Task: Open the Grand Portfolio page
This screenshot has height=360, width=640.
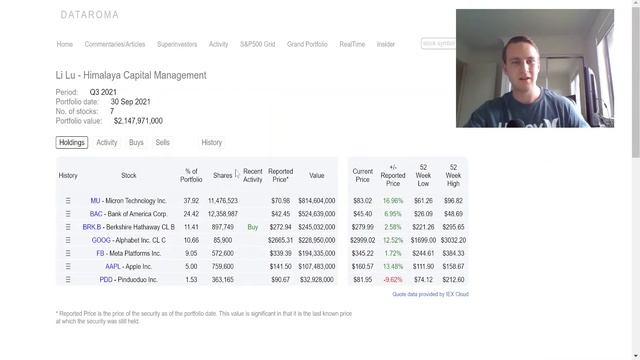Action: [307, 44]
